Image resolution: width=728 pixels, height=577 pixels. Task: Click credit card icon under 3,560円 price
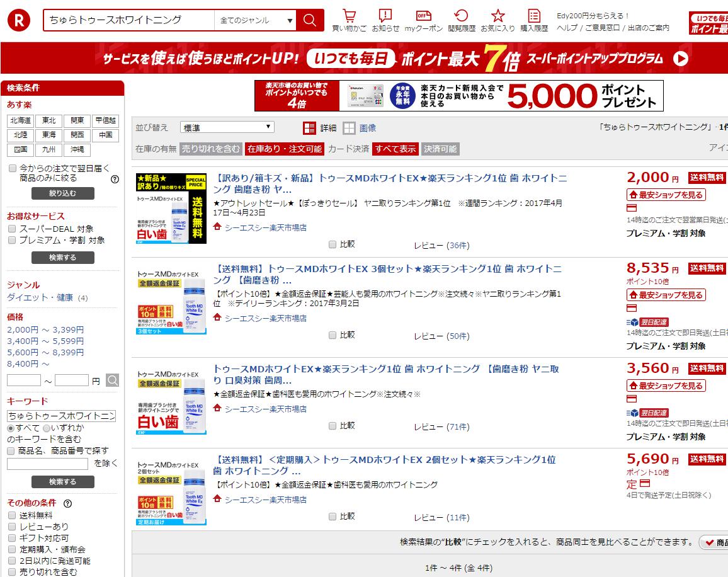coord(632,399)
